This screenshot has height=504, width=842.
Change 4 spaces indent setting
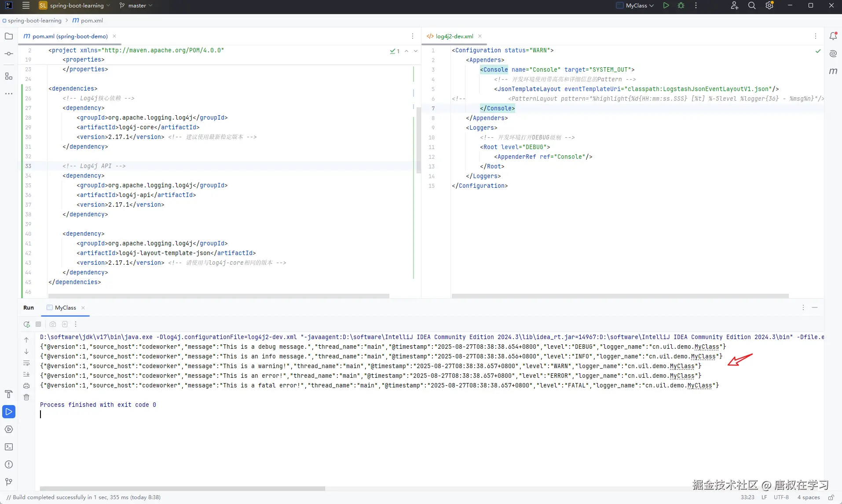click(x=809, y=497)
